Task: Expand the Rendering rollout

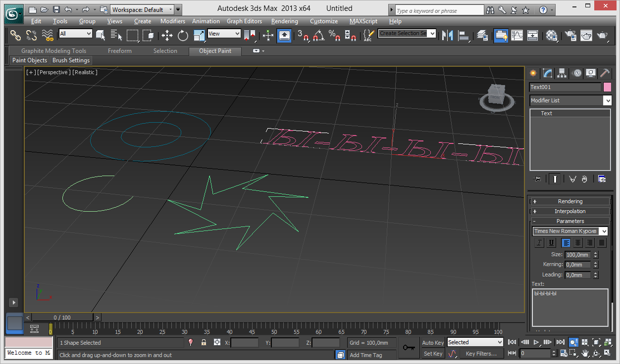Action: pos(570,201)
